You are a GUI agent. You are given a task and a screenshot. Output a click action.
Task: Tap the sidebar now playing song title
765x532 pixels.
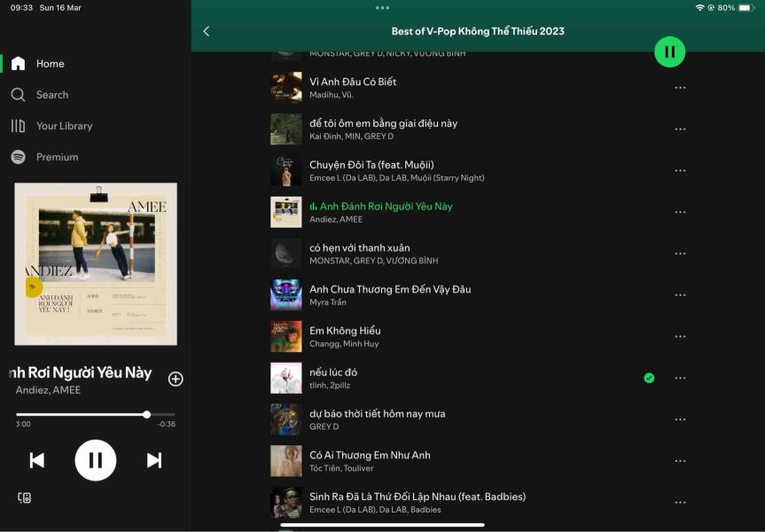[81, 373]
